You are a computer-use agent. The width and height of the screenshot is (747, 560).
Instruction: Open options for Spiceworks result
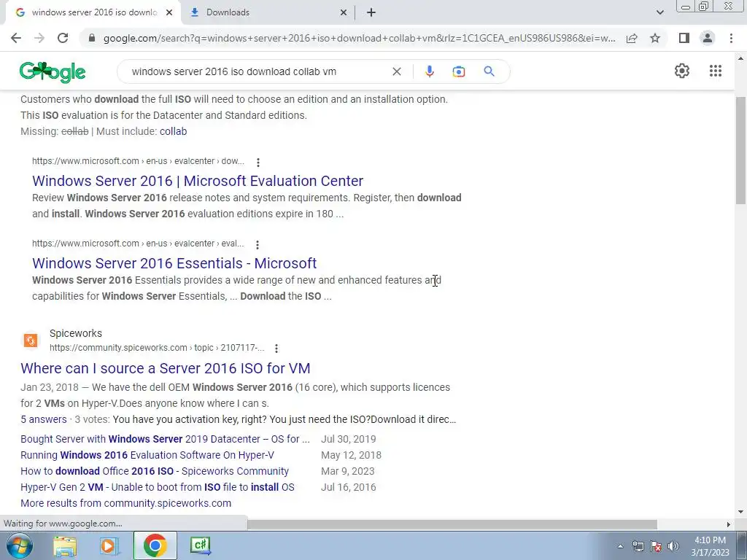[x=276, y=349]
